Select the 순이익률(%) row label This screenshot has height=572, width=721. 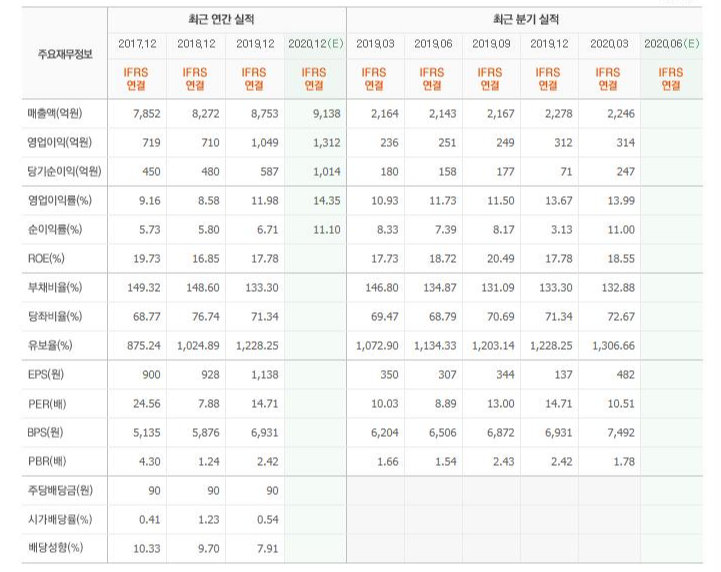click(x=55, y=229)
